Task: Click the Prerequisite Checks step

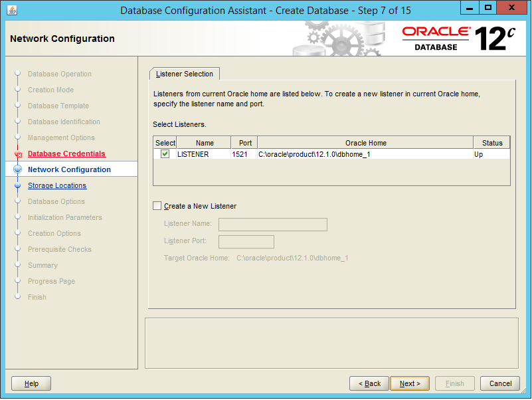Action: (x=59, y=249)
